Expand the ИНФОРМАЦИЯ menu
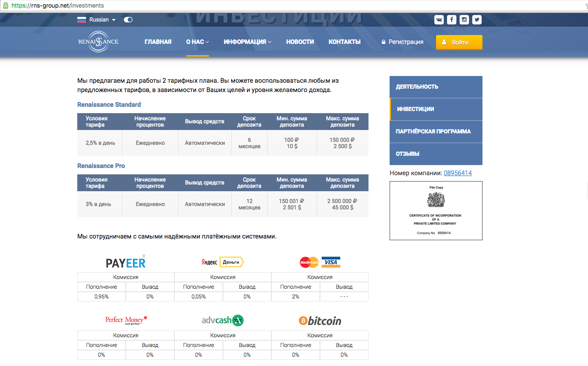Screen dimensions: 588x366 coord(247,42)
